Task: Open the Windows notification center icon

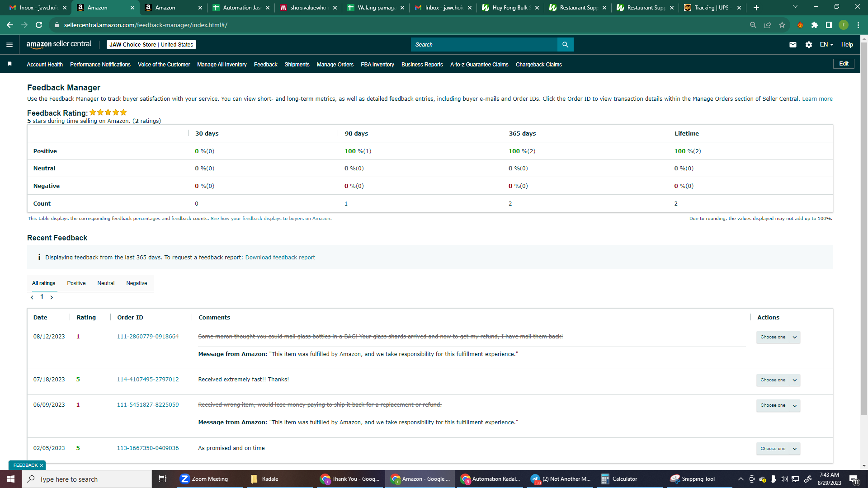Action: click(x=854, y=479)
